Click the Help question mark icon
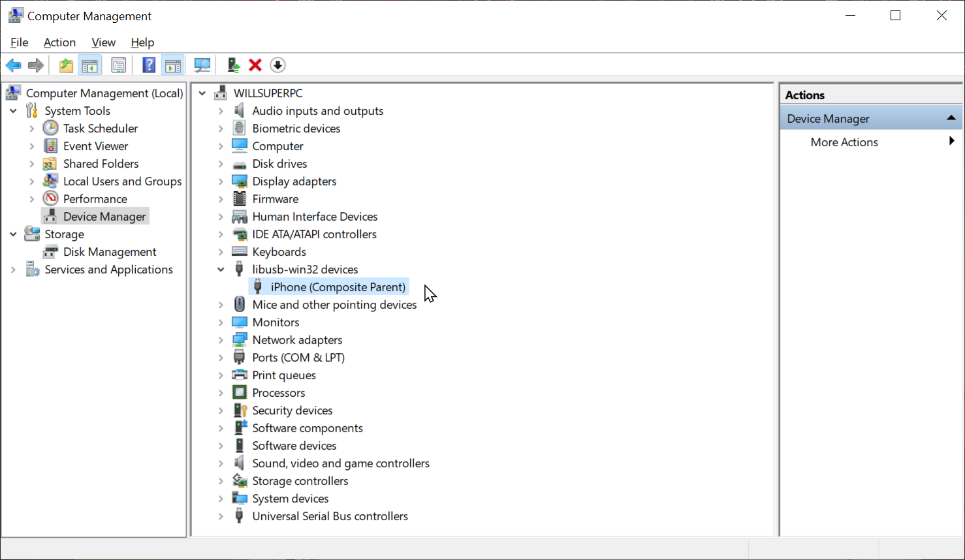This screenshot has height=560, width=965. (149, 65)
